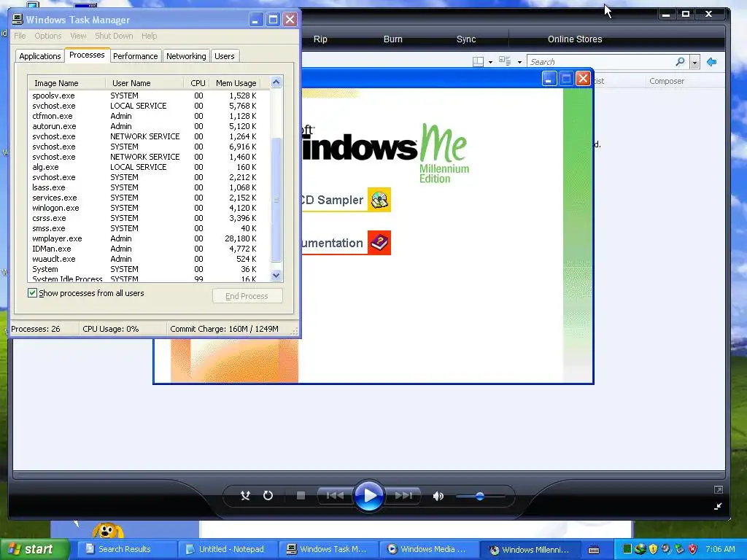This screenshot has height=560, width=747.
Task: Open the documentation link in Windows Me window
Action: (x=333, y=244)
